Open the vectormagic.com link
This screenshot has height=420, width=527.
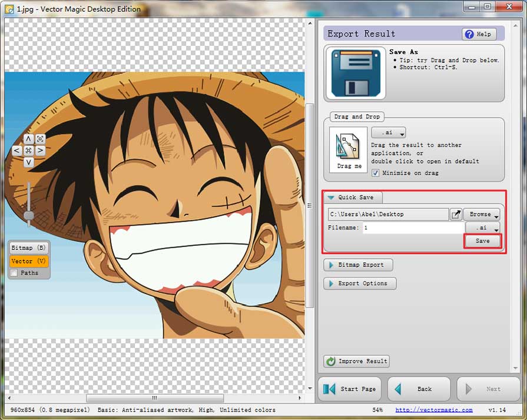coord(433,410)
